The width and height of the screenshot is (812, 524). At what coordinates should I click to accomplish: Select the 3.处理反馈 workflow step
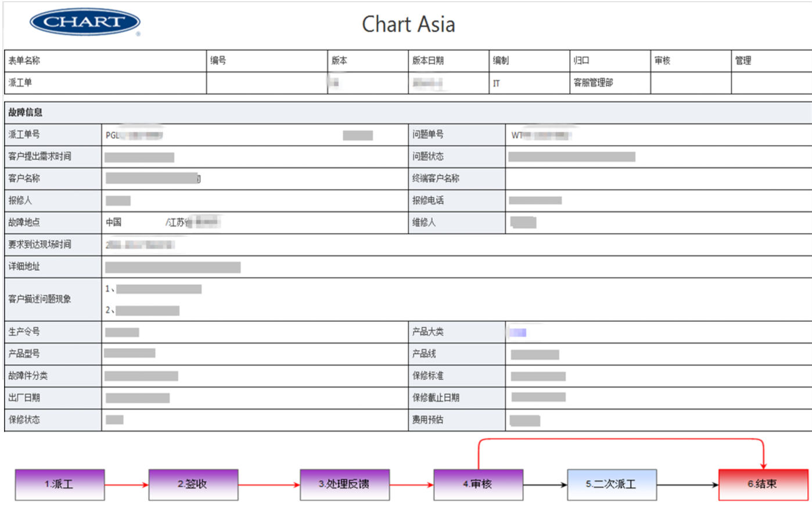tap(344, 484)
